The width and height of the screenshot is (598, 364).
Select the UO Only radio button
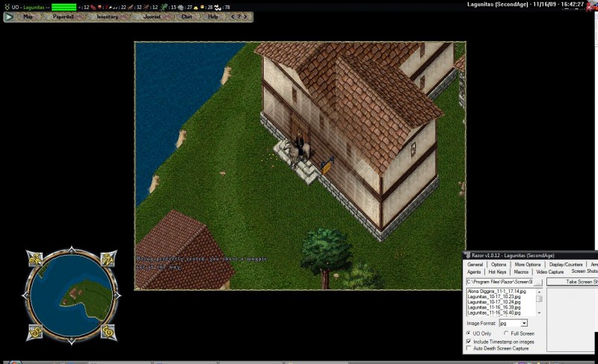[x=469, y=333]
